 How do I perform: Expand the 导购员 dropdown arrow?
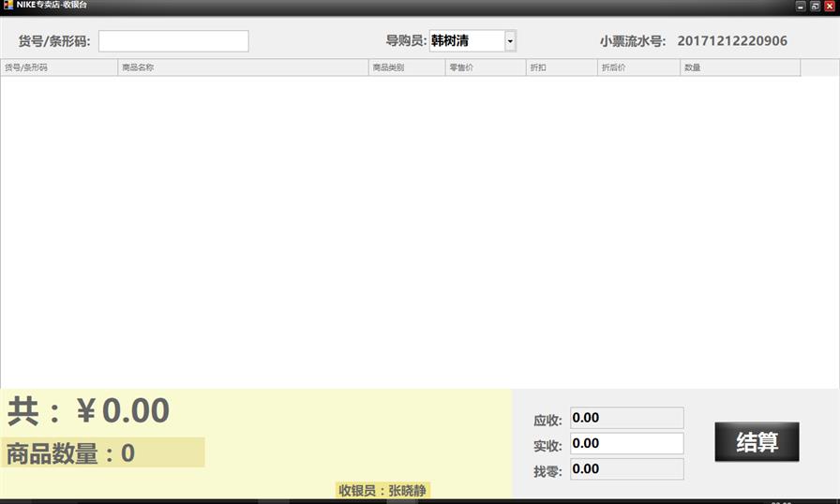pyautogui.click(x=510, y=41)
